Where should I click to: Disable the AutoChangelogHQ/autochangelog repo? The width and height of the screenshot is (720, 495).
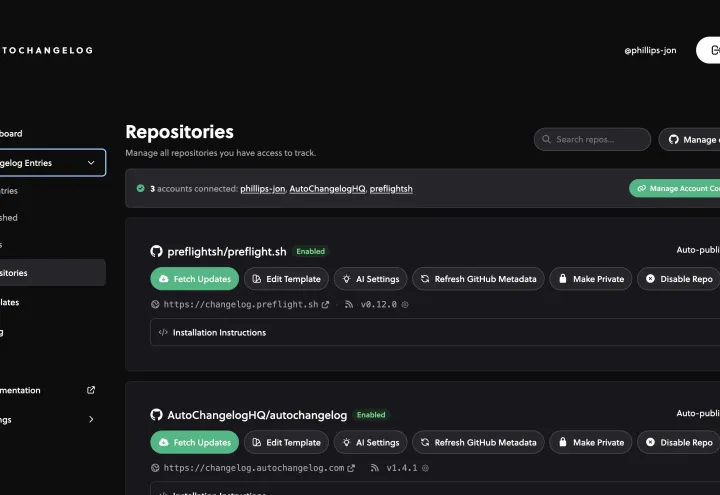coord(679,442)
